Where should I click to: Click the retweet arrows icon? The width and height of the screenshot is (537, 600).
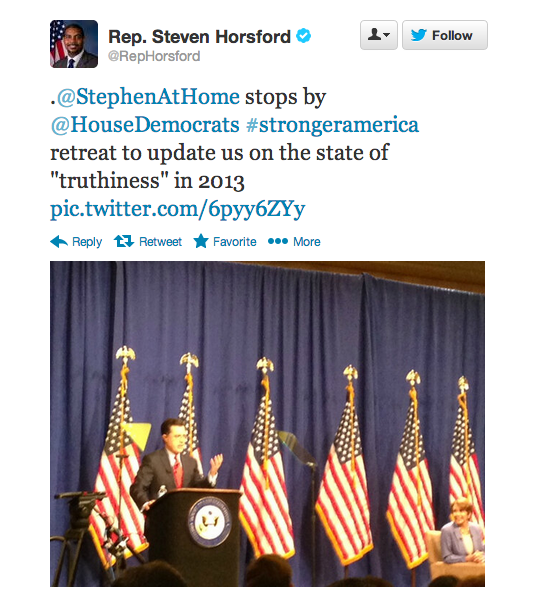(124, 241)
